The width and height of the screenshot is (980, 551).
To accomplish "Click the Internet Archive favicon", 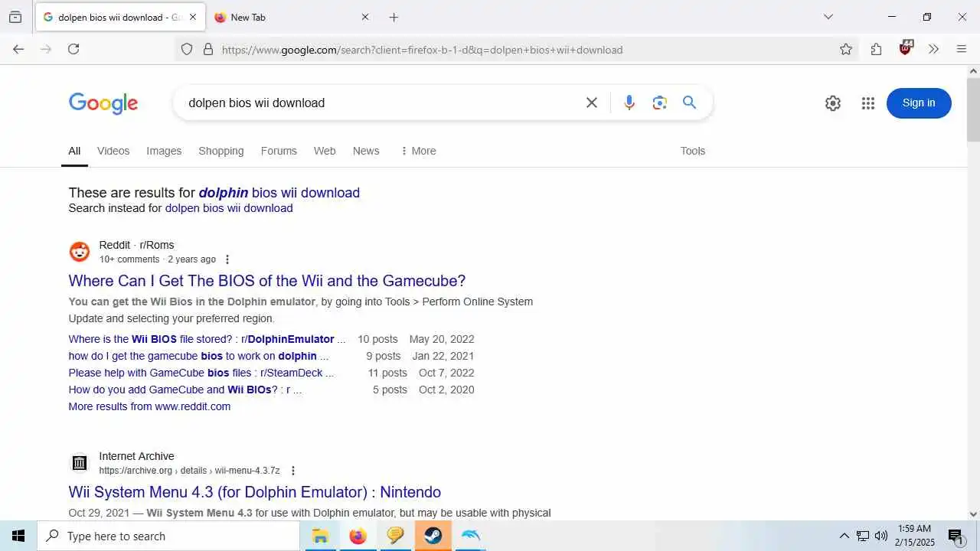I will 80,463.
